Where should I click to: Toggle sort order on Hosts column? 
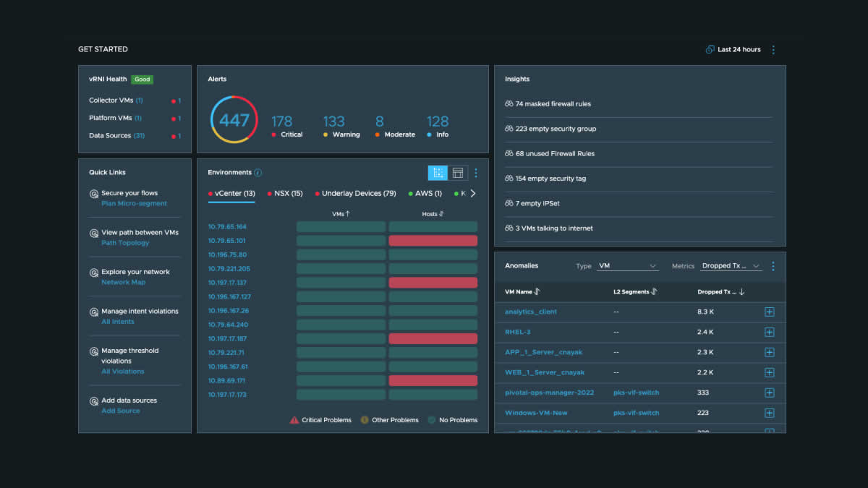tap(442, 214)
